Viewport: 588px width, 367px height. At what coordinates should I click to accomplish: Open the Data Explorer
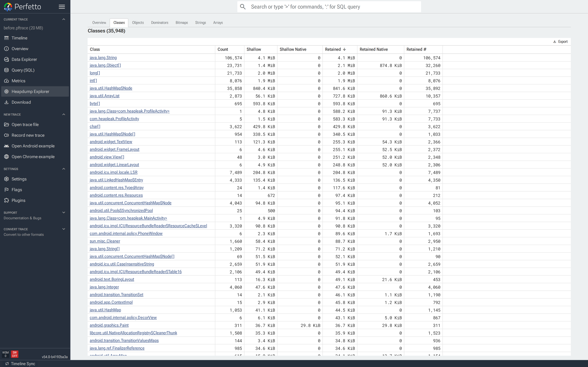click(24, 59)
